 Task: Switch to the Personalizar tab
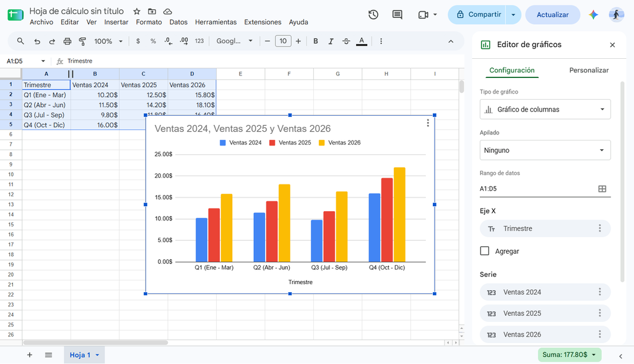[589, 71]
